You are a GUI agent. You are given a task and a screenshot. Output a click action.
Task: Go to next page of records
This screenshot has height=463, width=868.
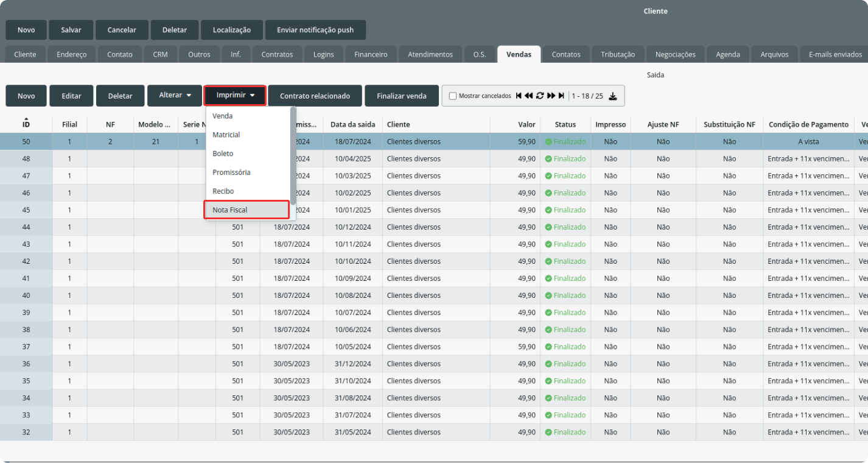[551, 96]
